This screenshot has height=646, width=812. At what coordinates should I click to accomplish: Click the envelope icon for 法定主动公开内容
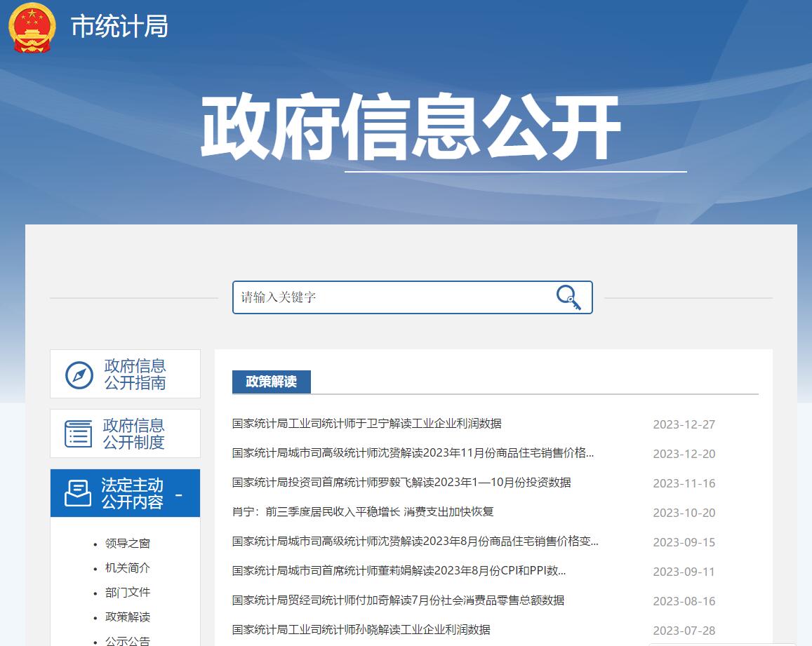[x=78, y=493]
